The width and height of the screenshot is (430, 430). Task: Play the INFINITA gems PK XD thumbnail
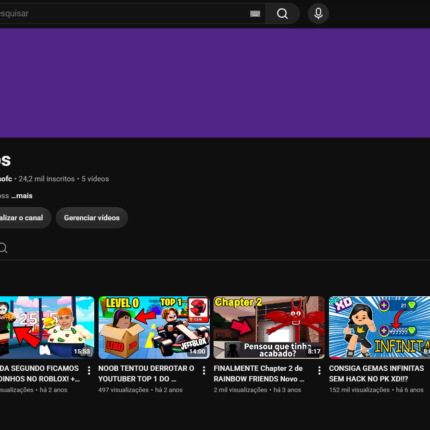point(379,327)
